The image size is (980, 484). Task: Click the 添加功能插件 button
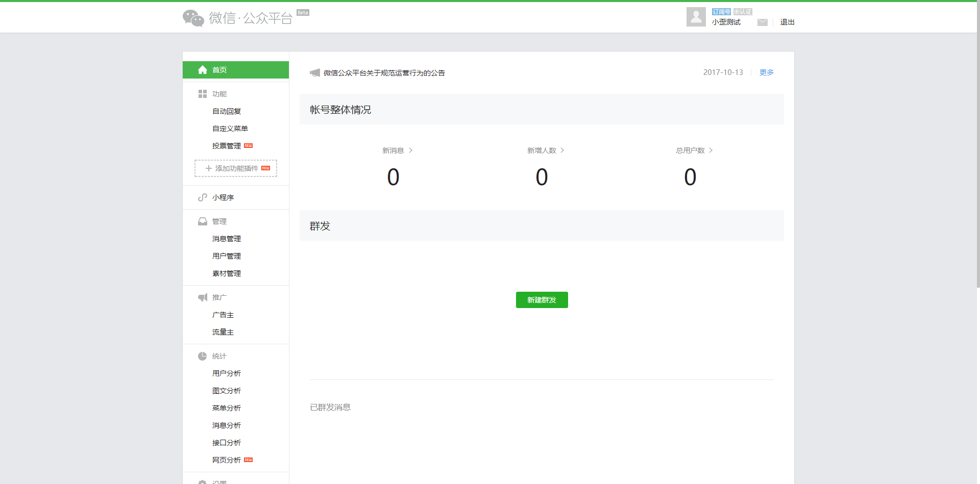click(x=236, y=168)
